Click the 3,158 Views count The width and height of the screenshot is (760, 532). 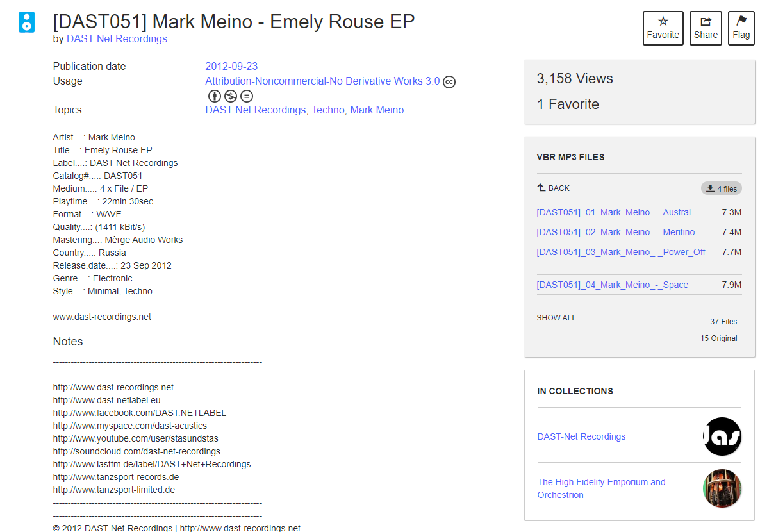click(x=574, y=79)
